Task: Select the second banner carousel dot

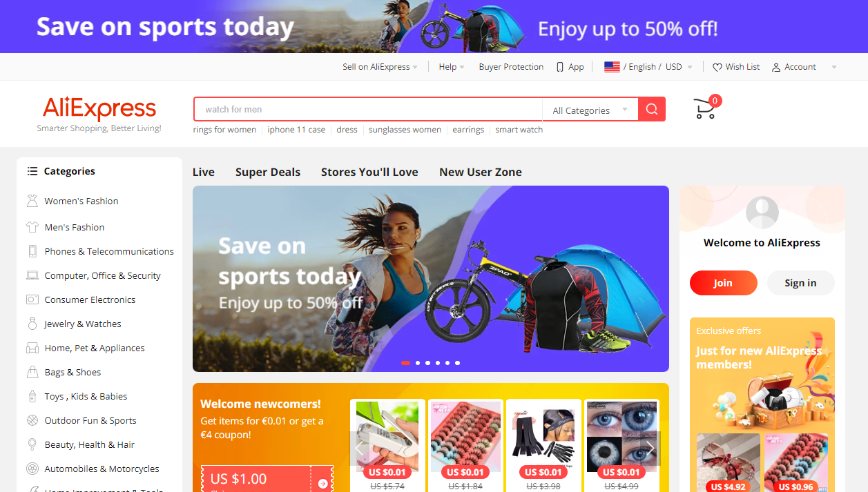Action: tap(418, 362)
